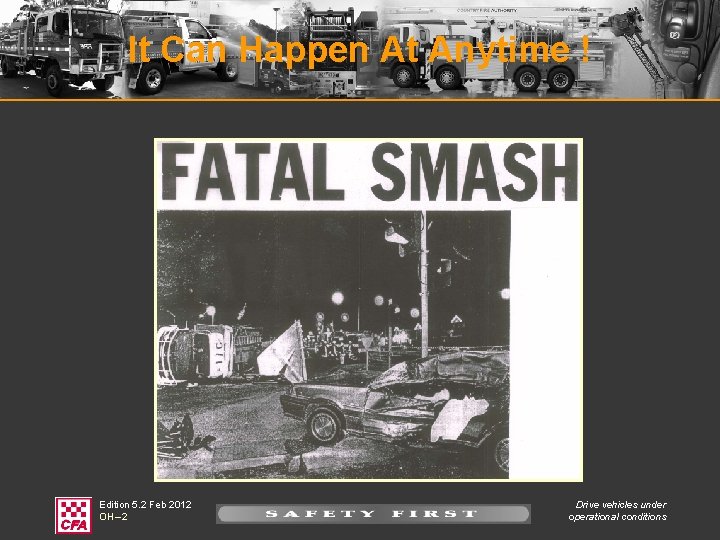Click the newspaper crash photo
This screenshot has width=720, height=540.
(333, 344)
